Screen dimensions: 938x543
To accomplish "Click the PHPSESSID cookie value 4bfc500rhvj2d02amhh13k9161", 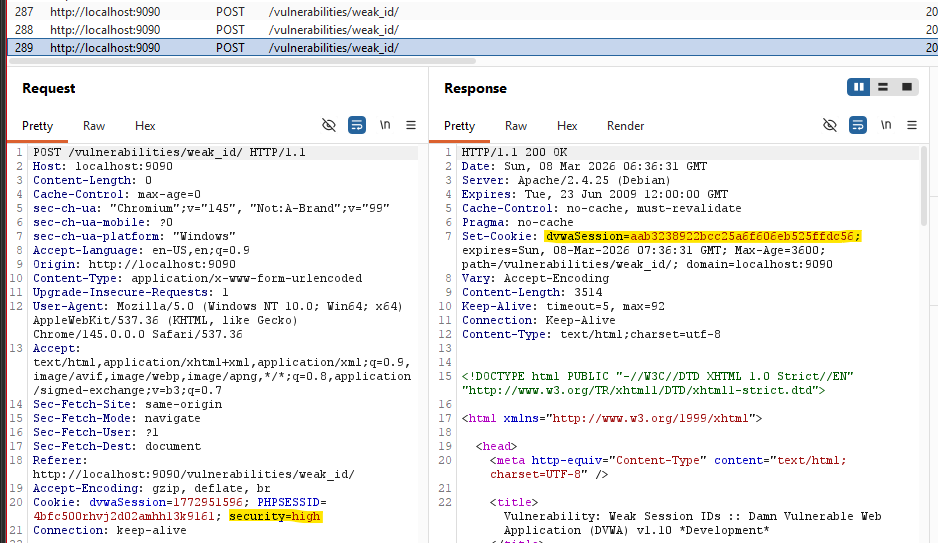I will [124, 516].
